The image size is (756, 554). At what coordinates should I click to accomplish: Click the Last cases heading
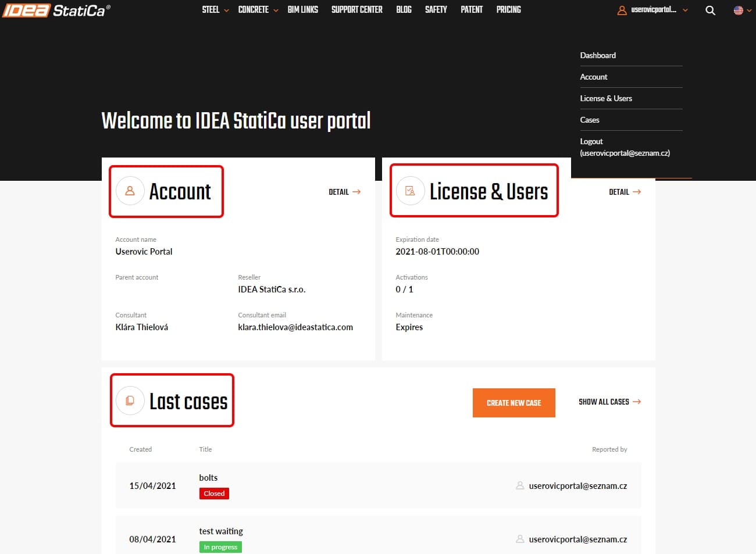point(188,401)
